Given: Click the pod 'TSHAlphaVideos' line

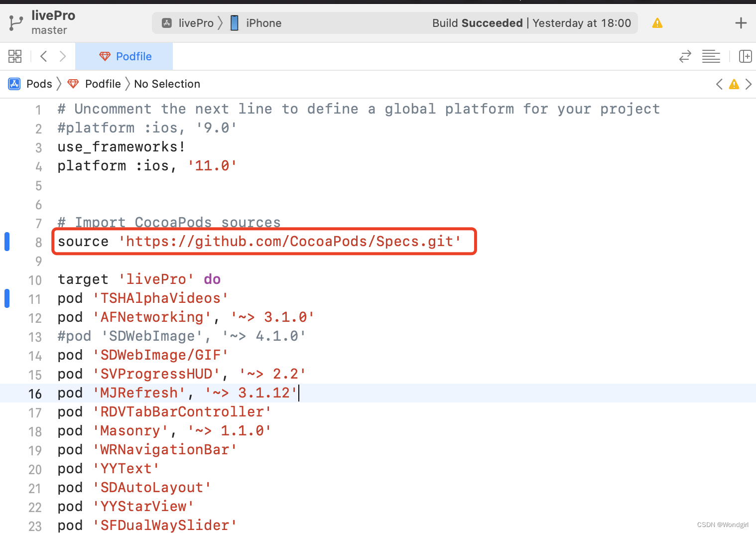Looking at the screenshot, I should tap(143, 298).
